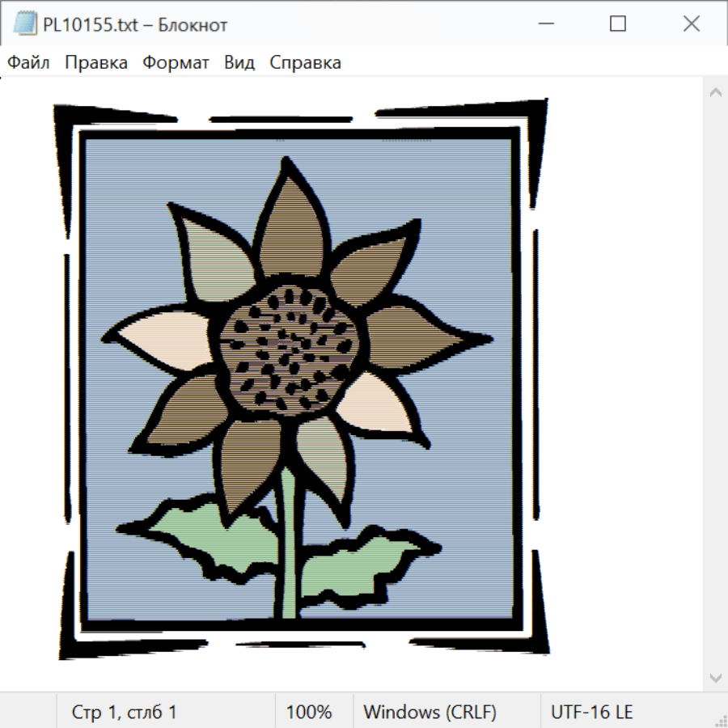Maximize the Блокнот window

tap(618, 24)
